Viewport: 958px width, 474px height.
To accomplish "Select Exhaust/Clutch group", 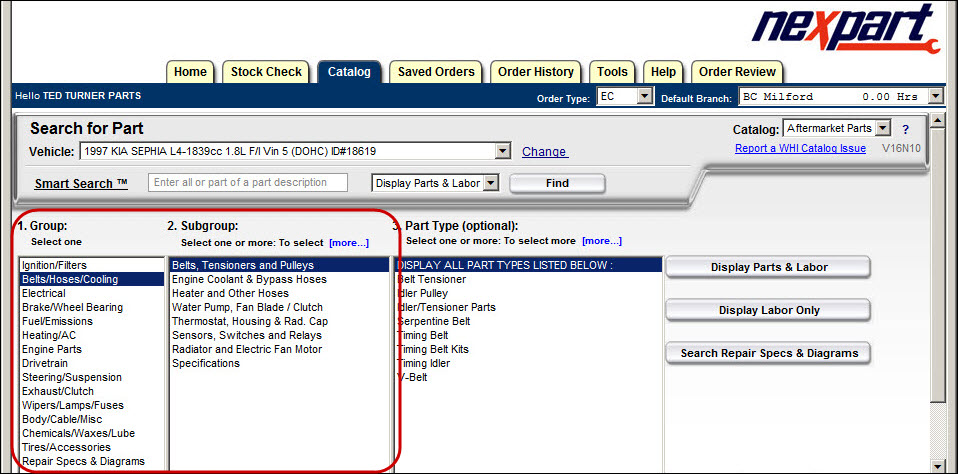I will 92,392.
